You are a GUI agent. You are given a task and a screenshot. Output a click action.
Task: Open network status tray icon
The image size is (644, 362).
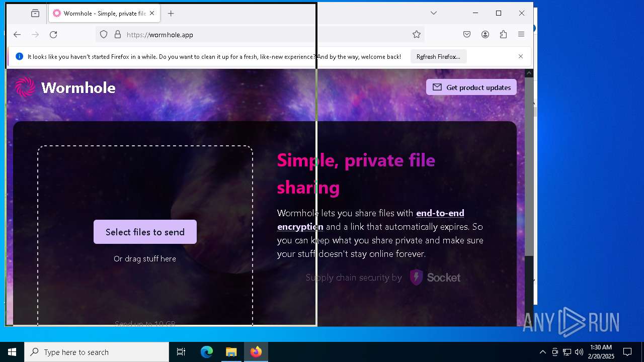pyautogui.click(x=567, y=352)
